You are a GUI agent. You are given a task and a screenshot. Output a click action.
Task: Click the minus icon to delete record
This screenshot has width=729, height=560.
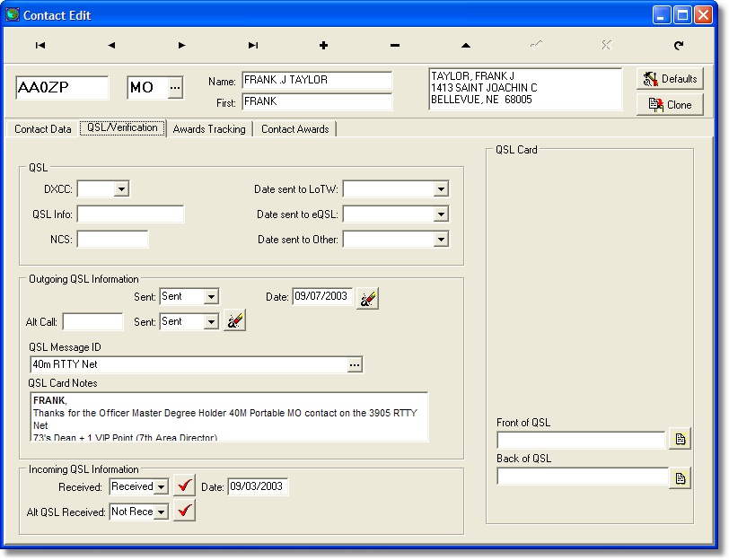pos(395,45)
